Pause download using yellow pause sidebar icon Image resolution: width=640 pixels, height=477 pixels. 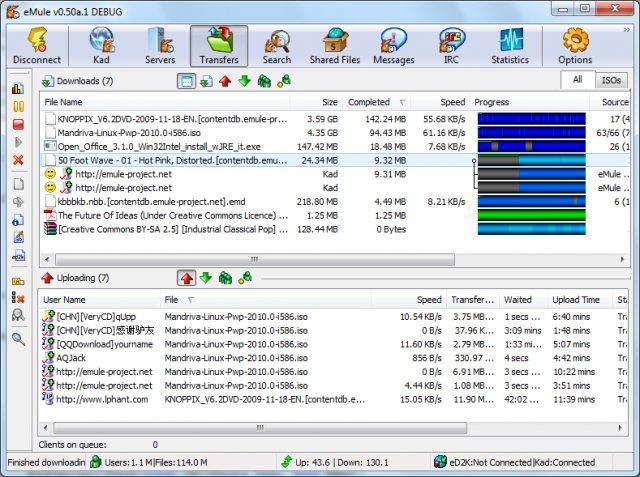[18, 106]
